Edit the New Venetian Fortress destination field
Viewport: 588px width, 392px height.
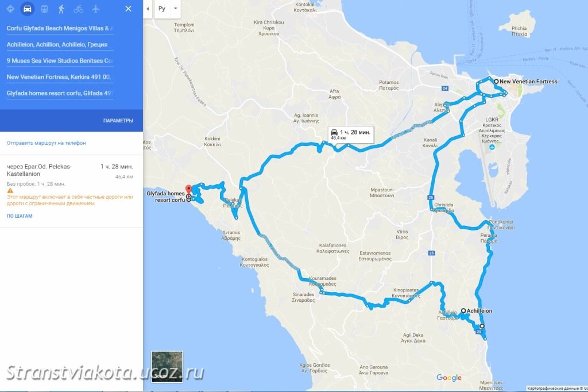click(x=60, y=76)
